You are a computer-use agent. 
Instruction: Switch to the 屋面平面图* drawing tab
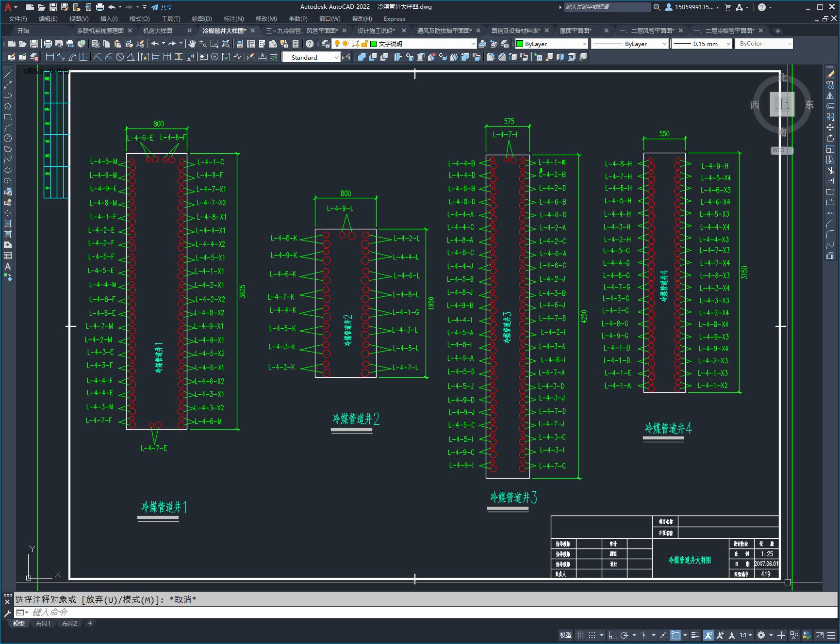pos(576,31)
